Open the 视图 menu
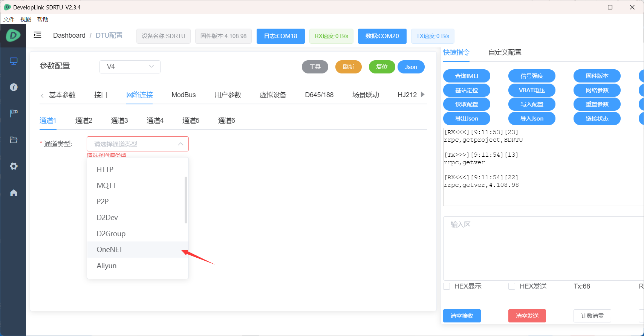The width and height of the screenshot is (644, 336). [x=26, y=19]
